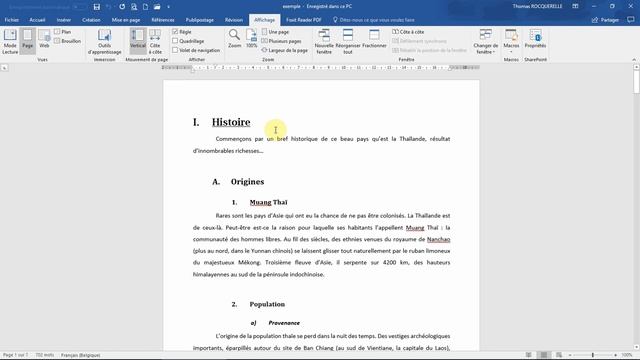Screen dimensions: 640x360
Task: Collapse the ribbon with the chevron arrow
Action: 634,60
